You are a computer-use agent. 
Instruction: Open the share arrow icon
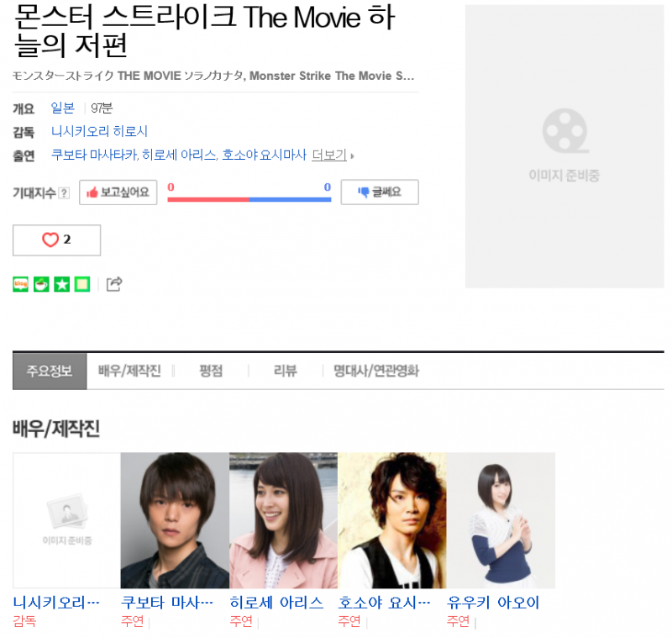click(x=114, y=284)
